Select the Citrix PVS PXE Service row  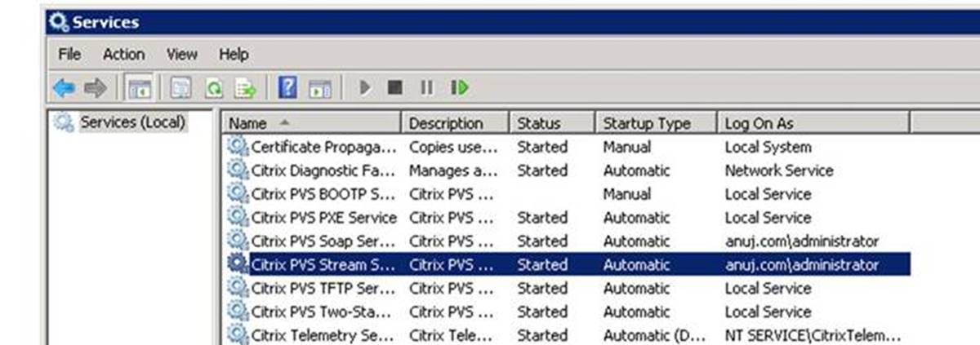(x=567, y=218)
